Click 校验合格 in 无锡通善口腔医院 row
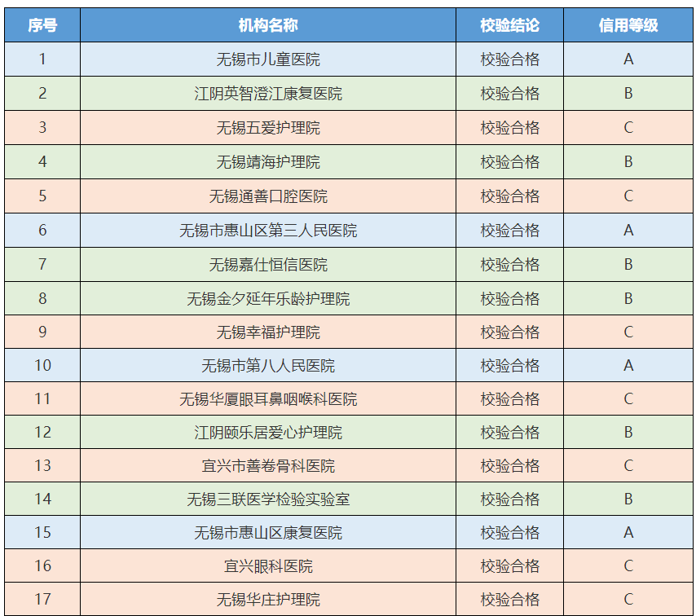The image size is (696, 616). [x=509, y=196]
